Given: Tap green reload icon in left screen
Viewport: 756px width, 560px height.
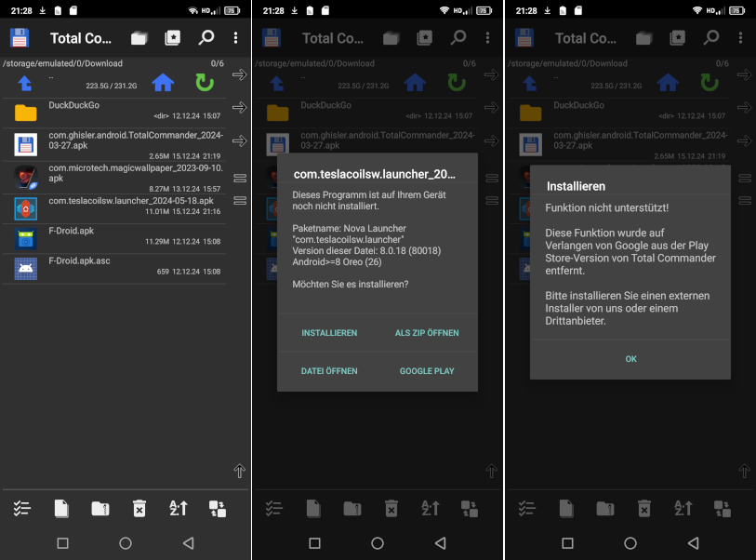Looking at the screenshot, I should coord(205,83).
